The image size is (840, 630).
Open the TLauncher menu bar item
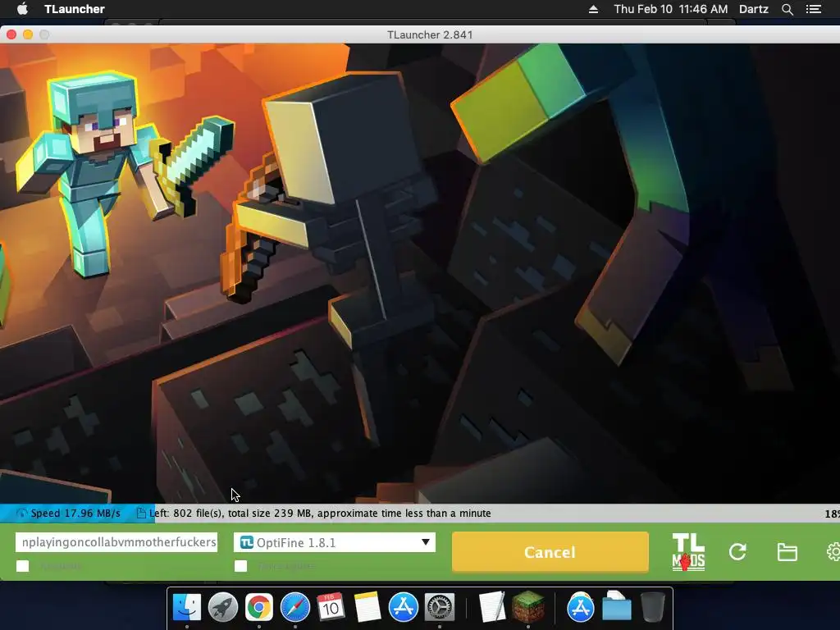click(x=75, y=9)
